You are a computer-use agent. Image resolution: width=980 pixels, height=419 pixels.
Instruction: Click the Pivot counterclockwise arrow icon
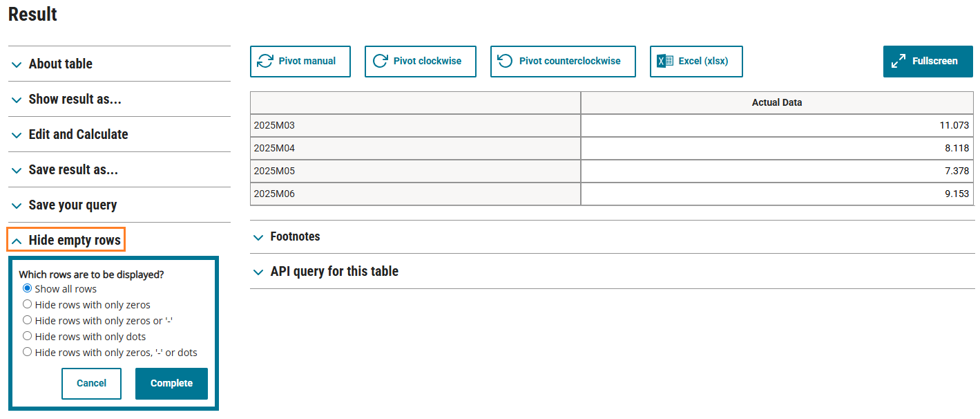[x=506, y=62]
